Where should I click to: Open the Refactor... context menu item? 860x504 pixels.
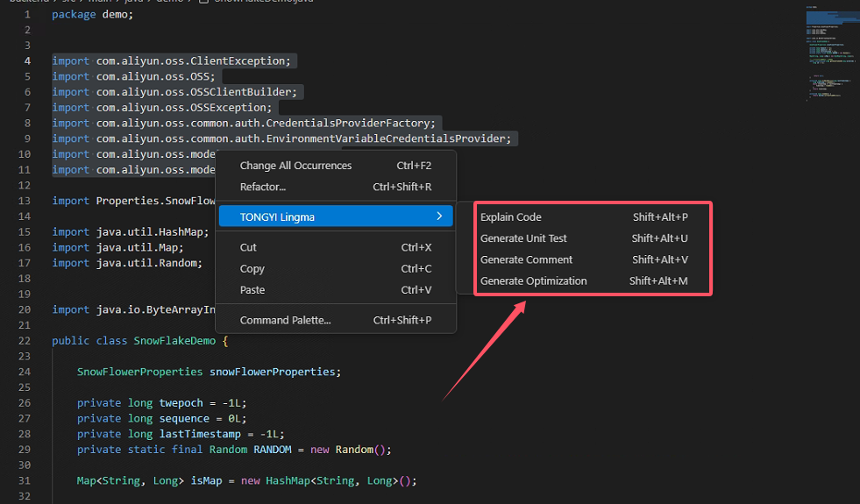336,187
